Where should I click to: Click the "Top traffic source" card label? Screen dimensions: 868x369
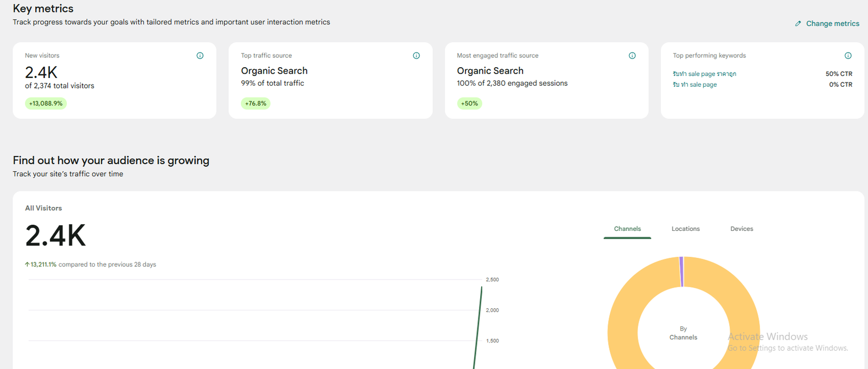tap(266, 55)
